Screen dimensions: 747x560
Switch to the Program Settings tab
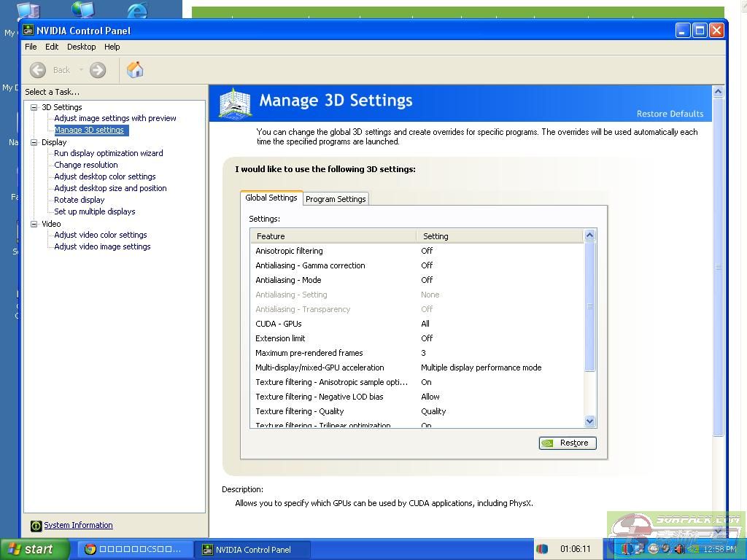(x=336, y=199)
